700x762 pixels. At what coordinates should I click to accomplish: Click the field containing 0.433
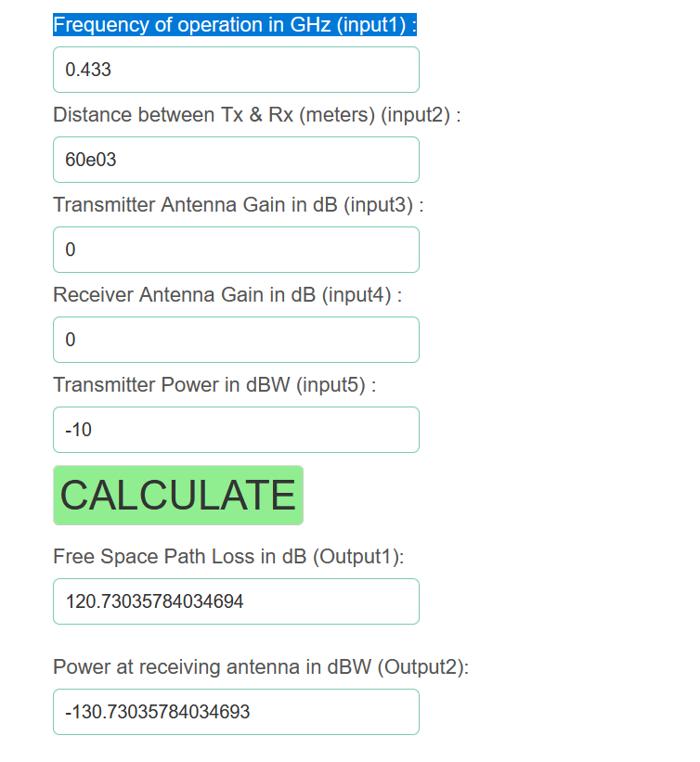tap(236, 70)
